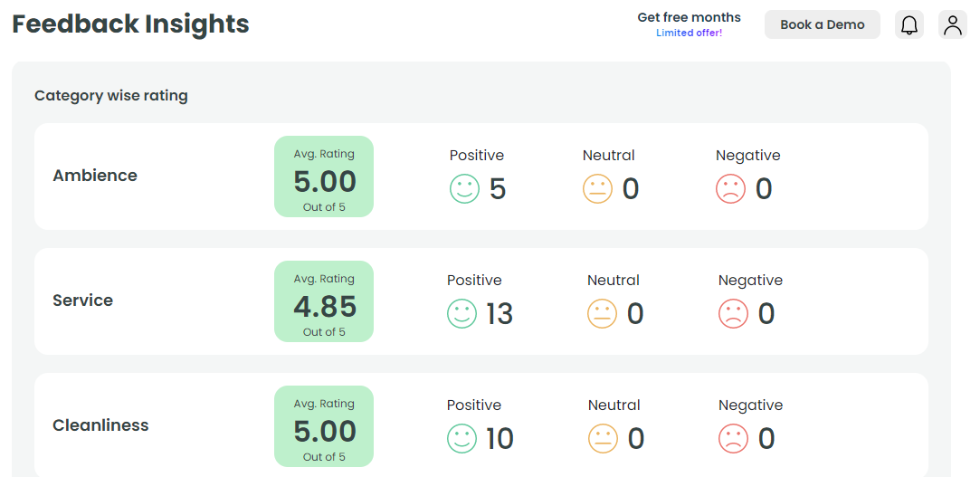Click Ambience negative sad face icon
Image resolution: width=980 pixels, height=477 pixels.
[730, 189]
